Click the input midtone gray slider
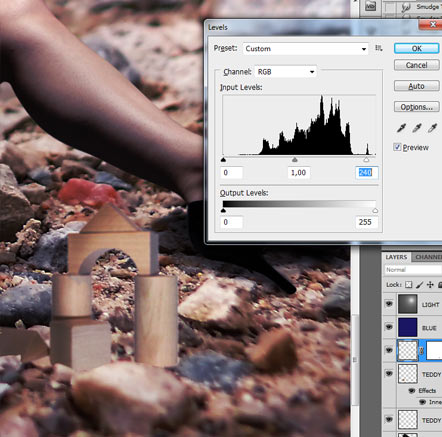This screenshot has width=442, height=437. coord(295,160)
